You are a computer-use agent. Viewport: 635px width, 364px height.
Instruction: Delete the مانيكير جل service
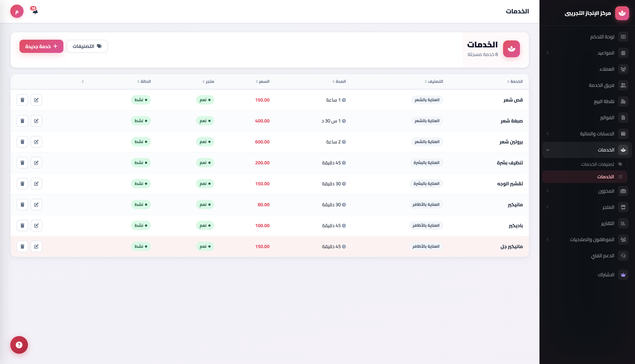(22, 246)
